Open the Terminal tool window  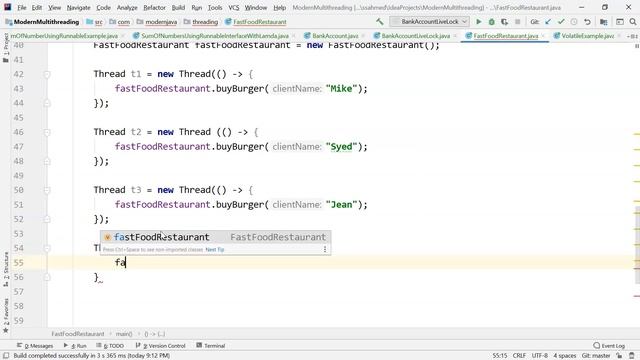211,346
